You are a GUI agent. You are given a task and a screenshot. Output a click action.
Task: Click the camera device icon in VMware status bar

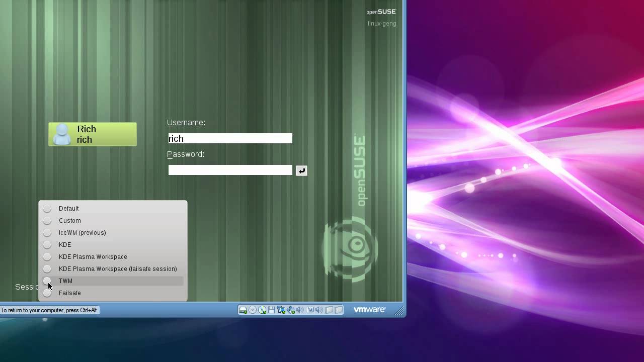pos(310,310)
